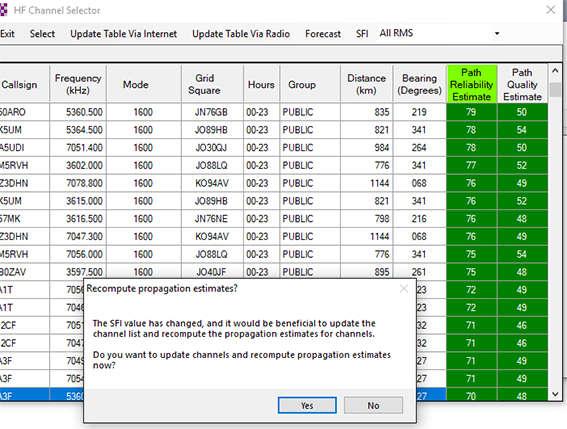This screenshot has width=567, height=429.
Task: Choose Update Table Via Internet
Action: [124, 34]
